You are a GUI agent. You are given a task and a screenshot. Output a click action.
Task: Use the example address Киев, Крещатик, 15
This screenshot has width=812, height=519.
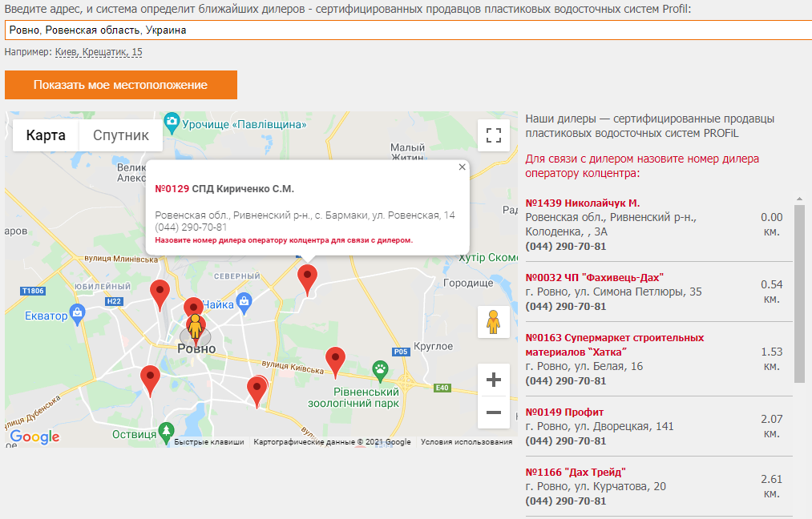point(99,52)
